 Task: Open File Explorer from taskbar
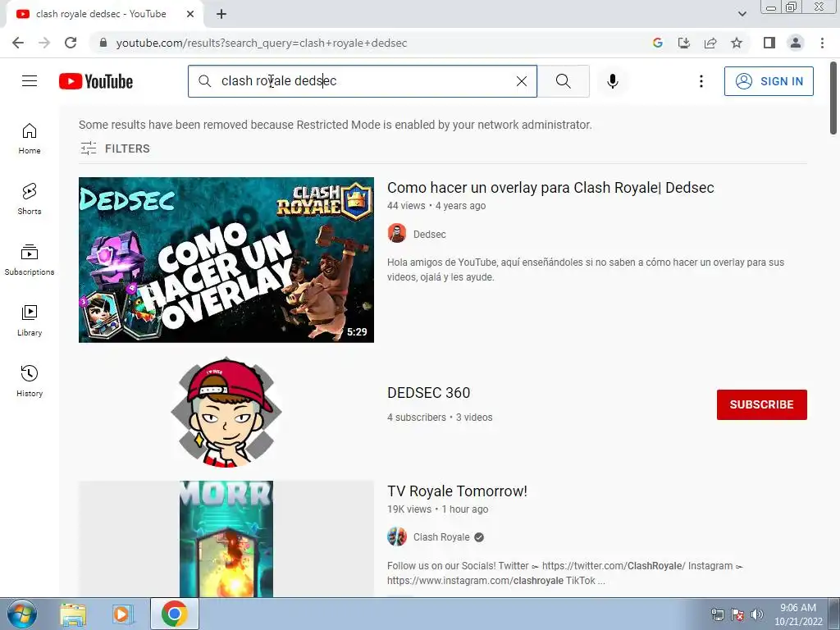click(73, 614)
